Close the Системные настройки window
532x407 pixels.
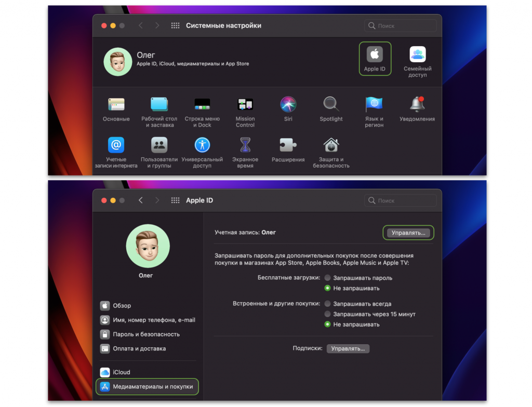pos(104,25)
